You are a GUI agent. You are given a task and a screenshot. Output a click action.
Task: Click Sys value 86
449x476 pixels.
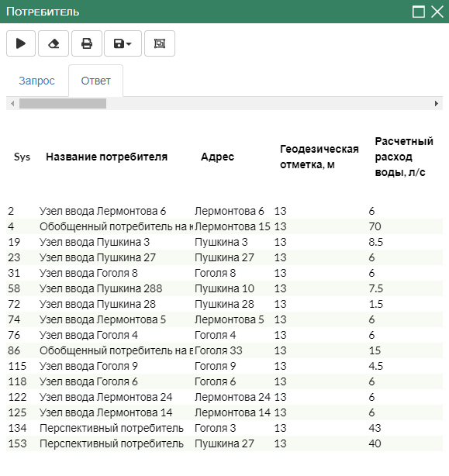(x=14, y=350)
